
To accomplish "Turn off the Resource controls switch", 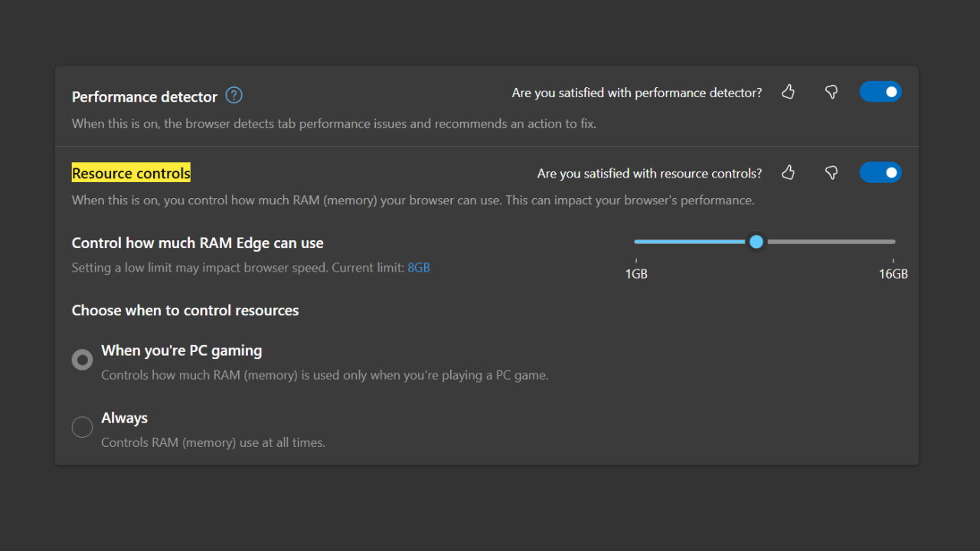I will click(x=880, y=172).
